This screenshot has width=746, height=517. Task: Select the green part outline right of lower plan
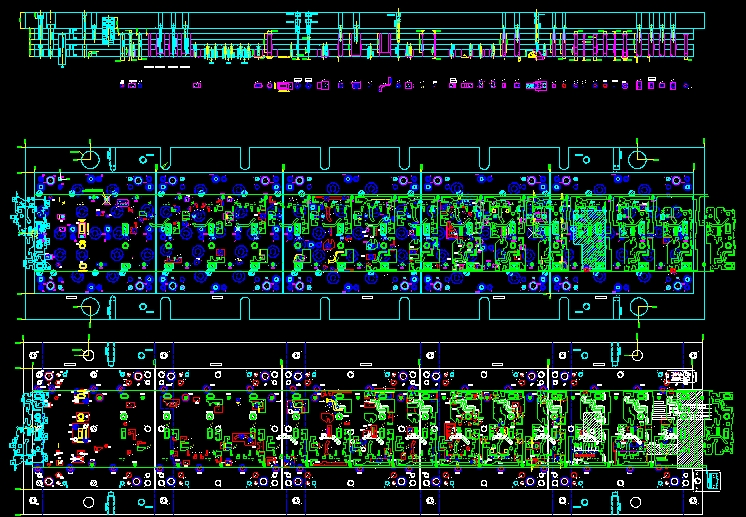coord(719,423)
